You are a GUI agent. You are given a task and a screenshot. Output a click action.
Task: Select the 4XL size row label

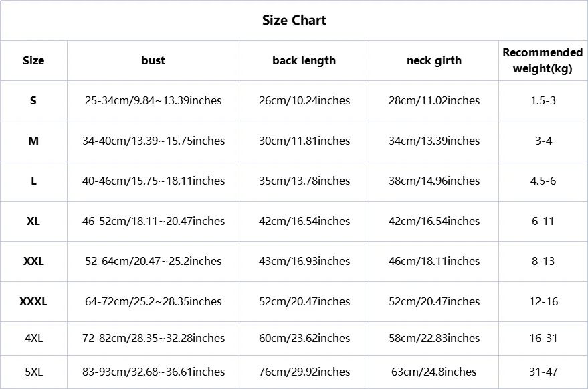click(x=33, y=338)
